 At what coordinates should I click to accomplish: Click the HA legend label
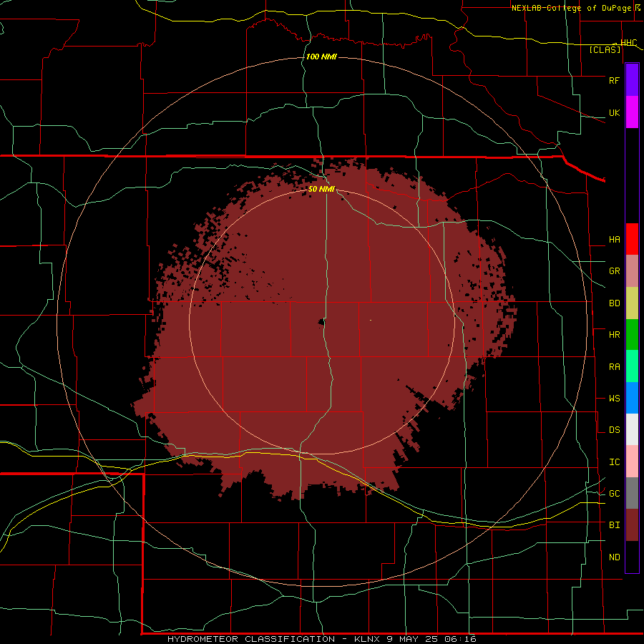point(614,240)
